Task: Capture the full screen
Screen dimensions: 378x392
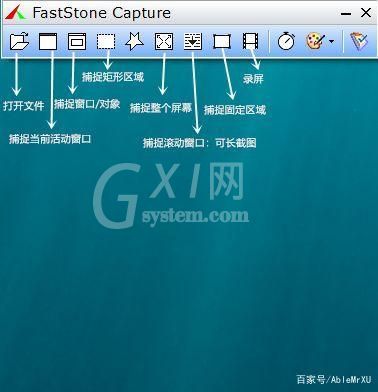Action: click(x=164, y=41)
